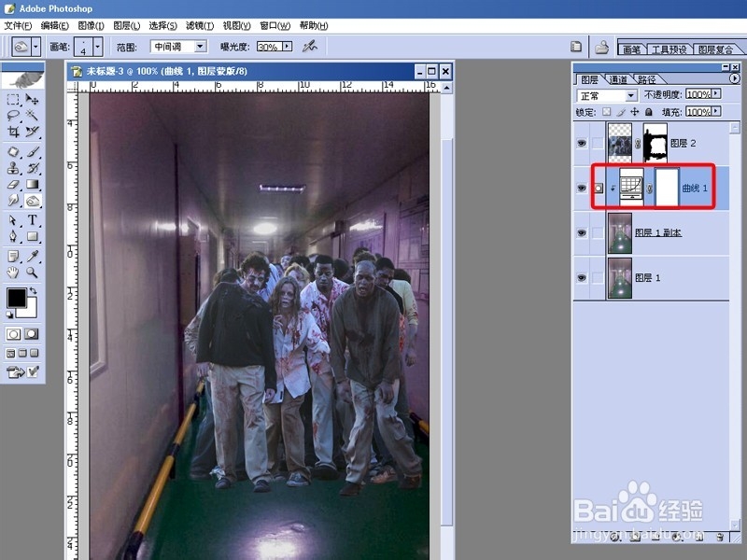Toggle lock all padlock icon
This screenshot has width=747, height=560.
point(648,111)
